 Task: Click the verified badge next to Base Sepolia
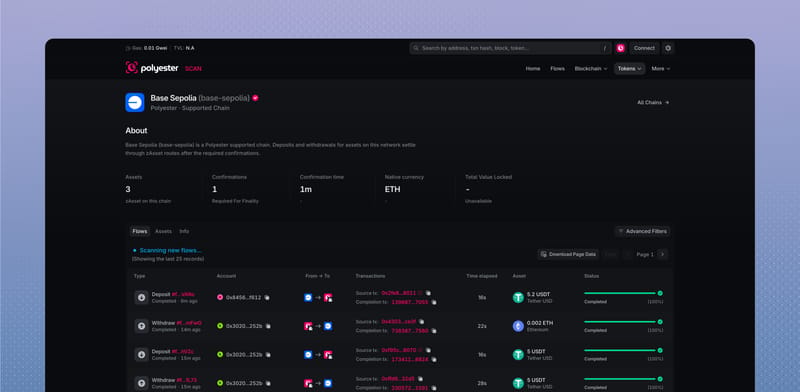point(255,98)
